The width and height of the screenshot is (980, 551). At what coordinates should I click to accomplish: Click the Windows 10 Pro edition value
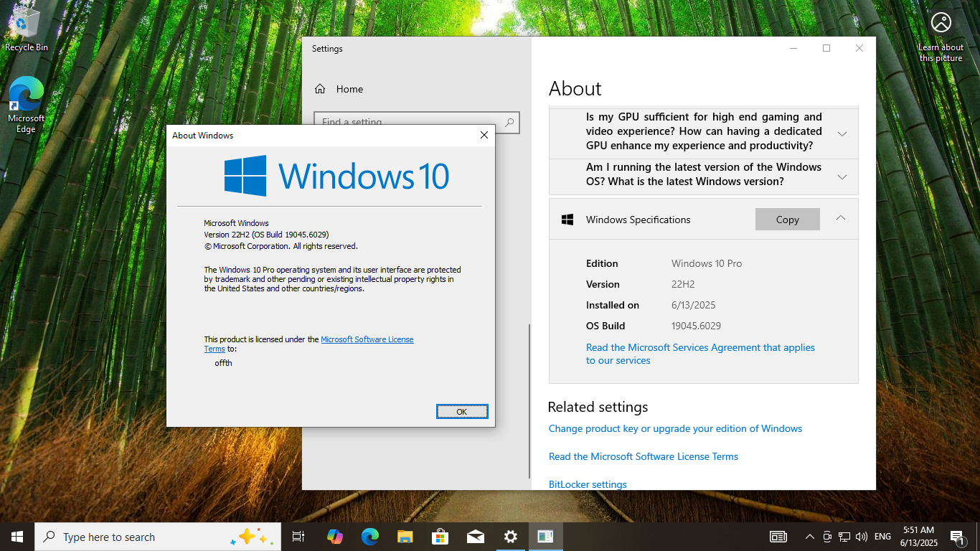click(x=707, y=263)
